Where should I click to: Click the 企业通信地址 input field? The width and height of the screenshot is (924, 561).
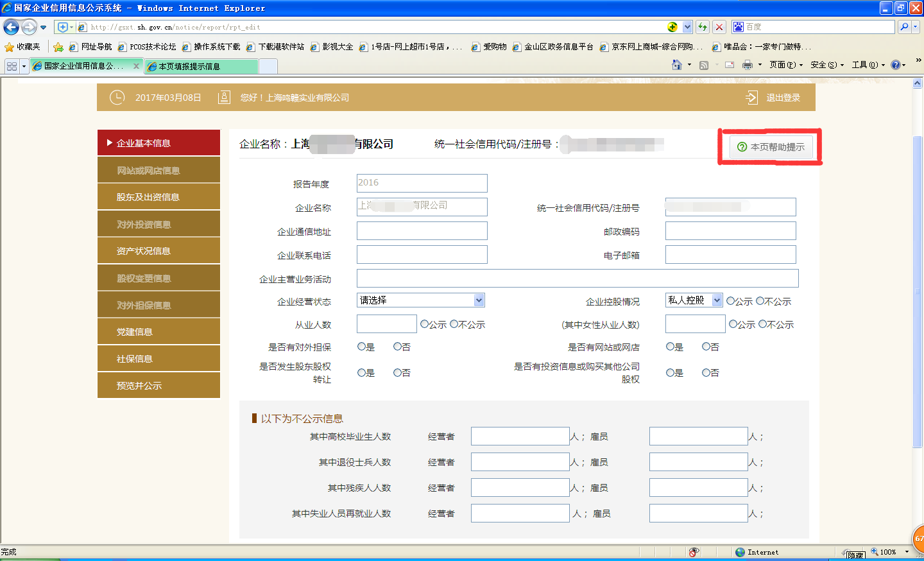coord(422,231)
